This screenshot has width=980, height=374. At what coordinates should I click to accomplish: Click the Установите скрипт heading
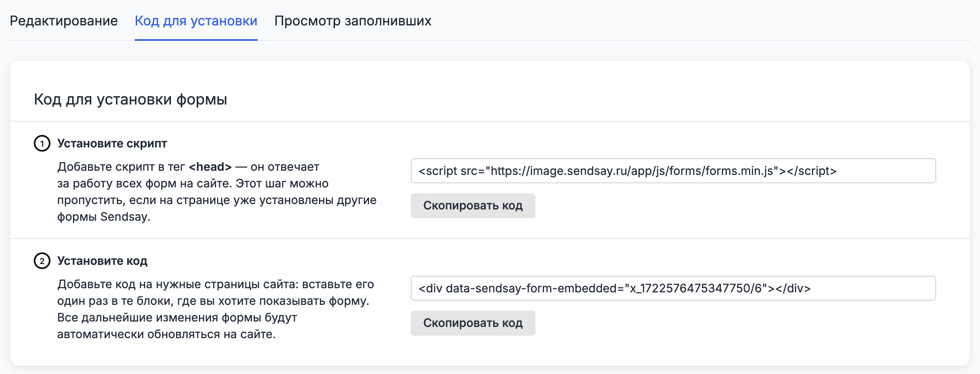coord(112,143)
